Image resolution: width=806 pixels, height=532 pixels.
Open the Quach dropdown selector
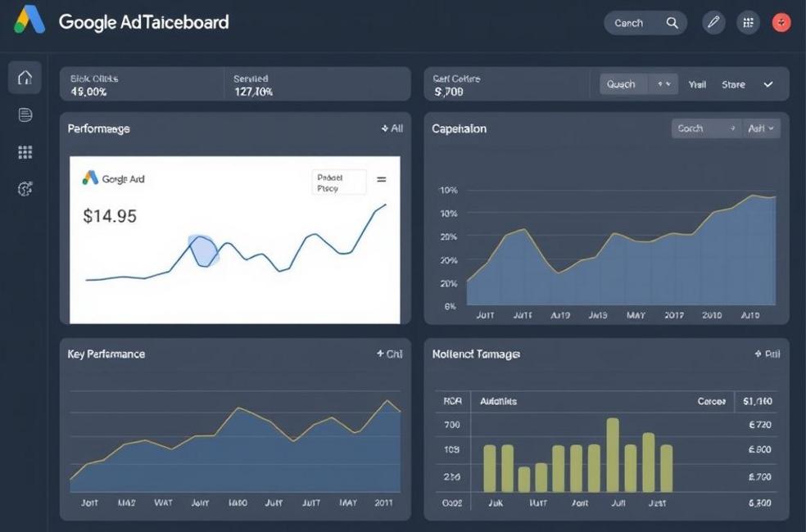[638, 84]
